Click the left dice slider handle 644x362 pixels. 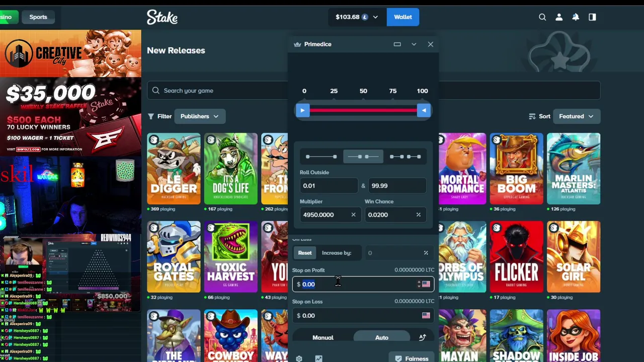(302, 111)
